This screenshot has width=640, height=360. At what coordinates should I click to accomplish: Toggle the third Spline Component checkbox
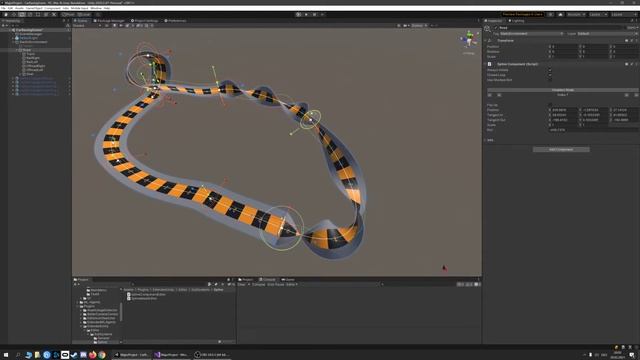550,80
